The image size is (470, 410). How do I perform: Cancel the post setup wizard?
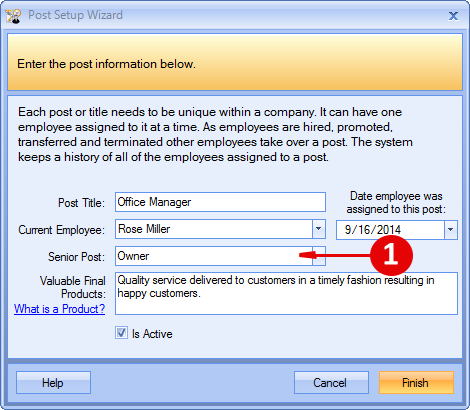[331, 383]
